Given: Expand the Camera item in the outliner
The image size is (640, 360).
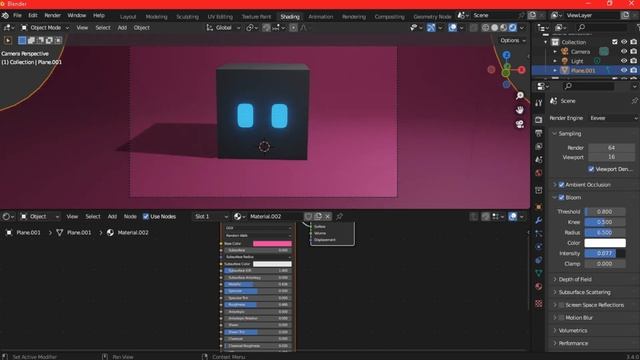Looking at the screenshot, I should click(555, 51).
